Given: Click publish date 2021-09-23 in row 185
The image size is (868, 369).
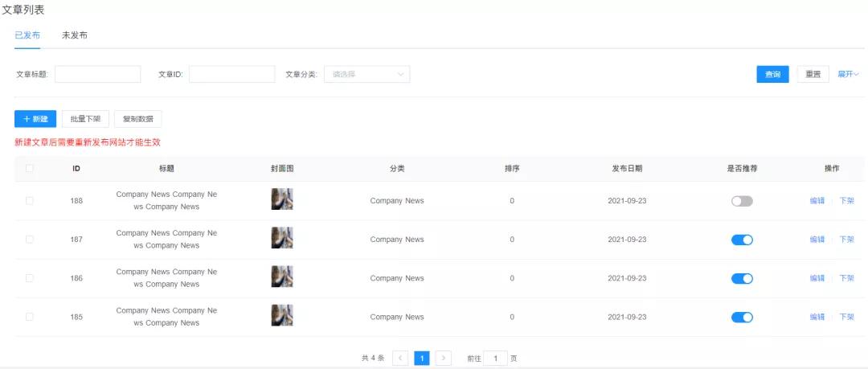Looking at the screenshot, I should pyautogui.click(x=627, y=317).
